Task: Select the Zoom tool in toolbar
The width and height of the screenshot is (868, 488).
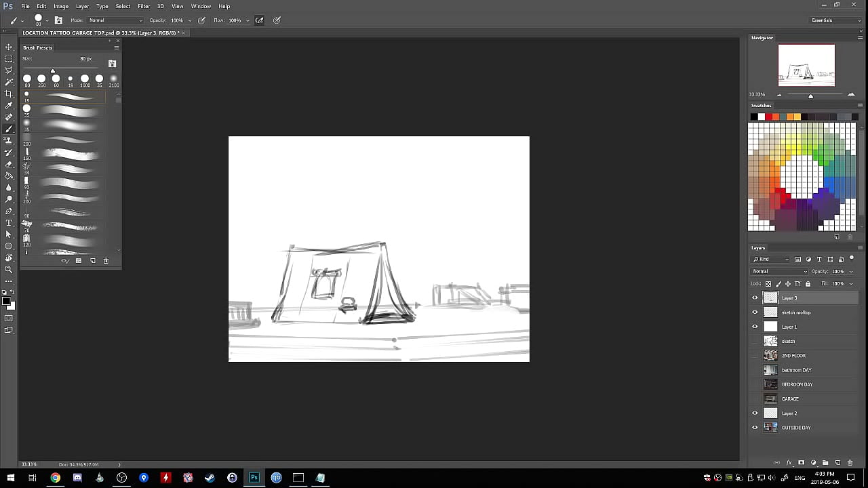Action: point(9,269)
